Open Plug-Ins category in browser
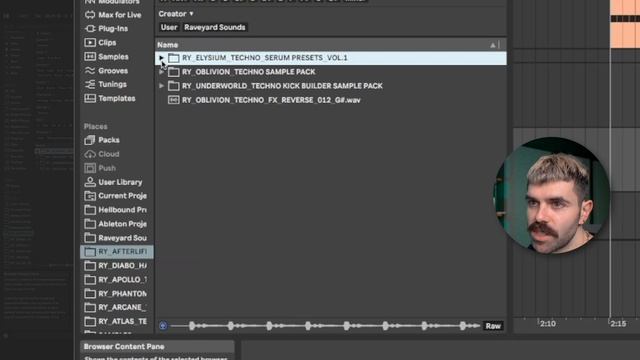The width and height of the screenshot is (640, 360). pos(107,29)
